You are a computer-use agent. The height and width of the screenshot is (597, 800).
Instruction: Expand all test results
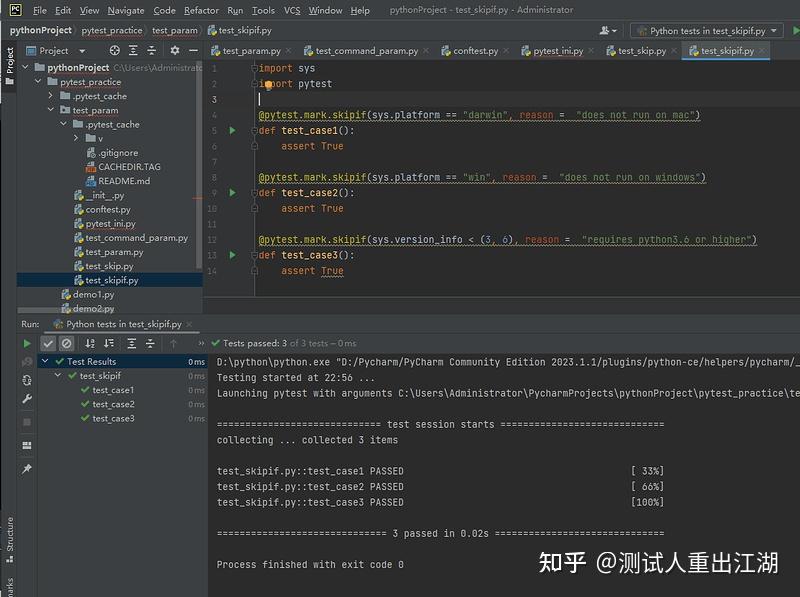(131, 343)
